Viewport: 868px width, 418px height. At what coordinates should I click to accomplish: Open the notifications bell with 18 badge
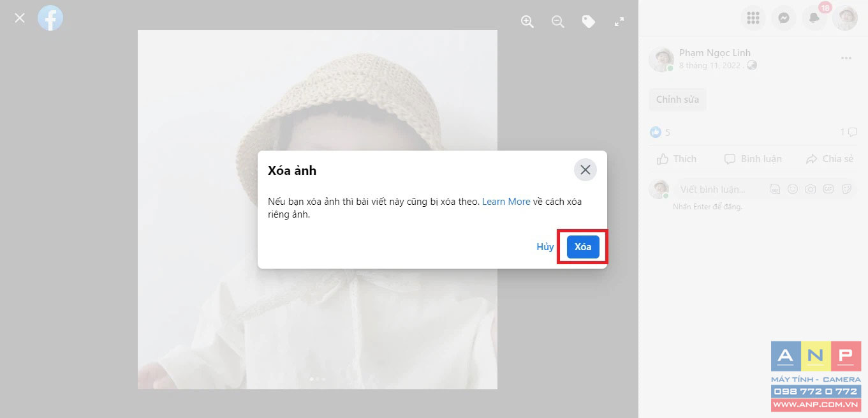tap(814, 18)
